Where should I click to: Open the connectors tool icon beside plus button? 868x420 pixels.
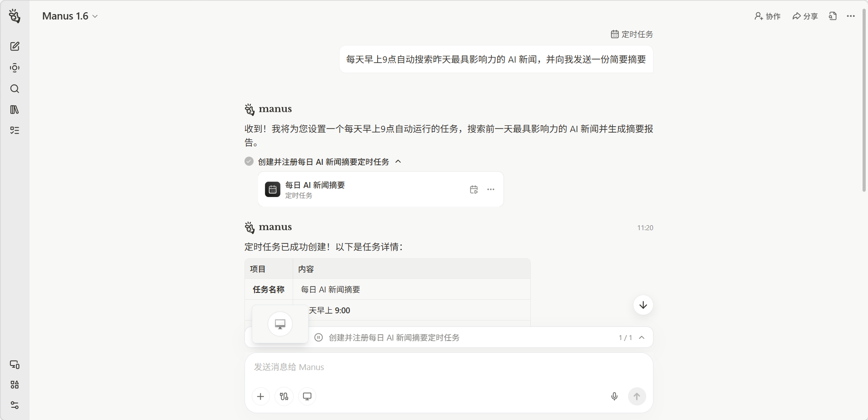pyautogui.click(x=284, y=396)
